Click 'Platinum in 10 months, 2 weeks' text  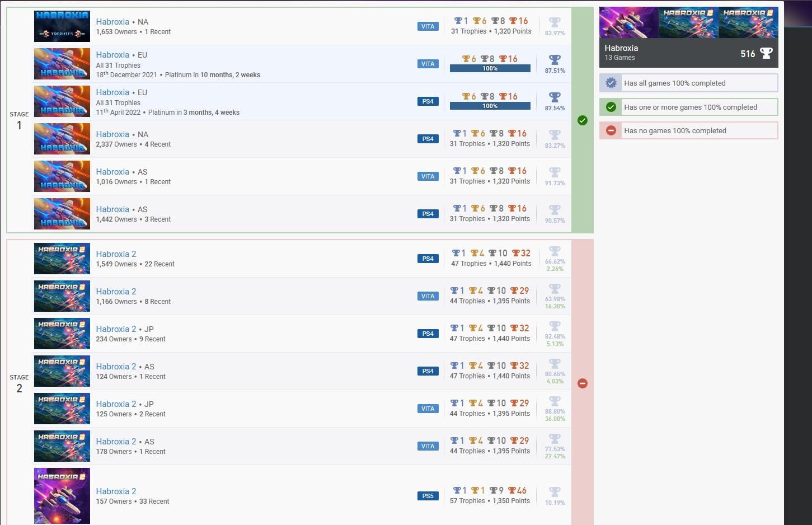click(x=213, y=75)
